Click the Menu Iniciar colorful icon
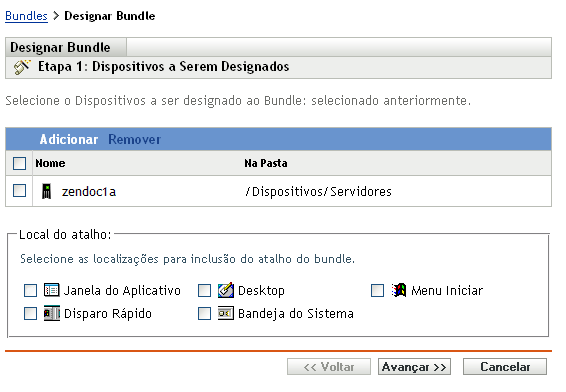 pyautogui.click(x=399, y=290)
